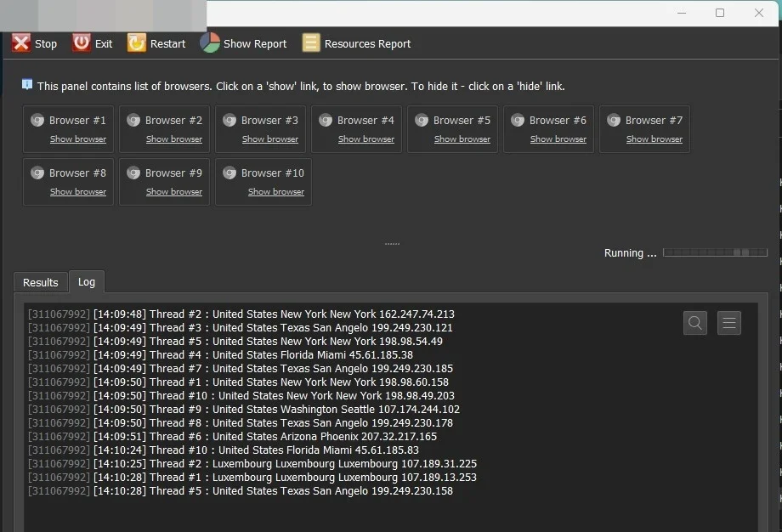Select Luxembourg log line 107.189.13.253

coord(252,477)
